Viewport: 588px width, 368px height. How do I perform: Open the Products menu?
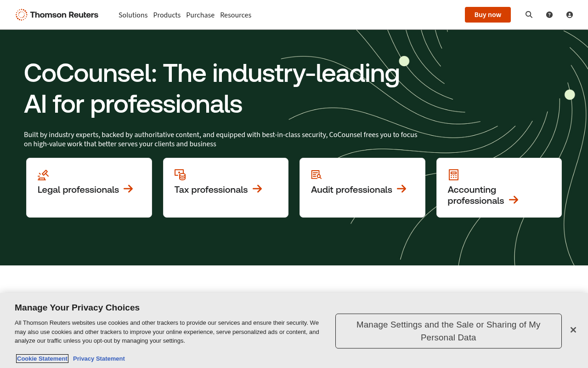click(x=167, y=15)
